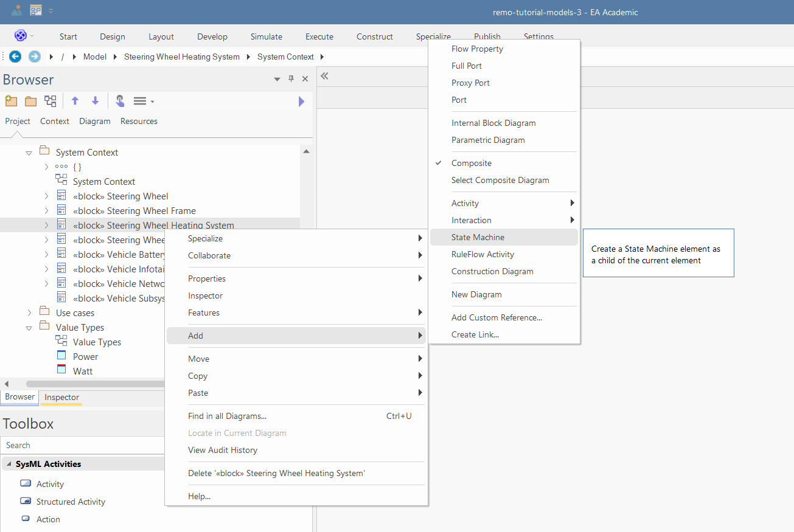Expand the Steering Wheel Frame block
Viewport: 794px width, 532px height.
(46, 211)
